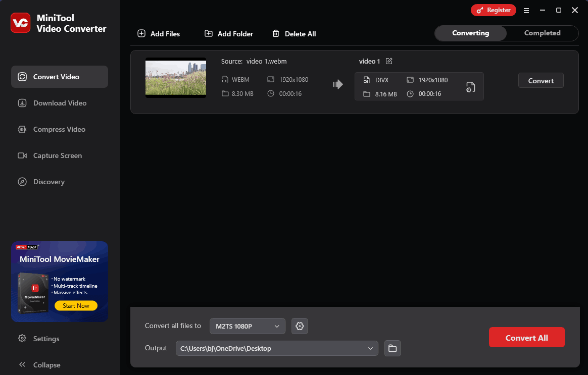The image size is (588, 375).
Task: Click the Convert button for video 1
Action: 541,81
